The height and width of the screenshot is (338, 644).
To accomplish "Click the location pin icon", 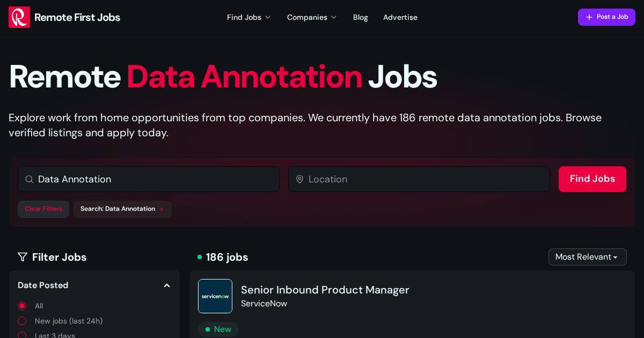I will (x=300, y=179).
